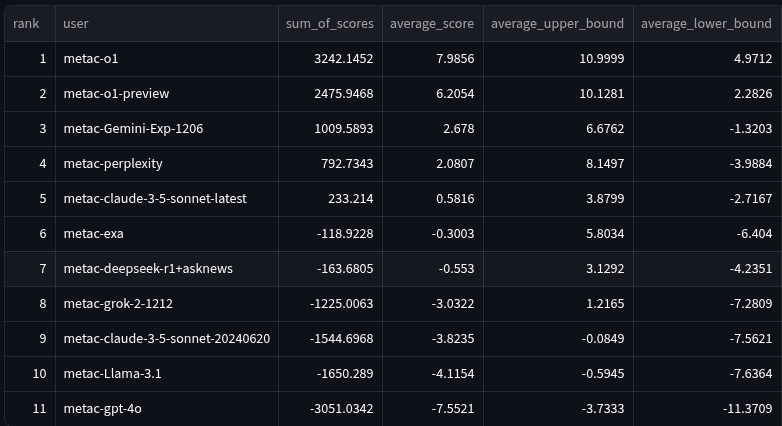Click the user column header
The image size is (782, 426).
167,23
